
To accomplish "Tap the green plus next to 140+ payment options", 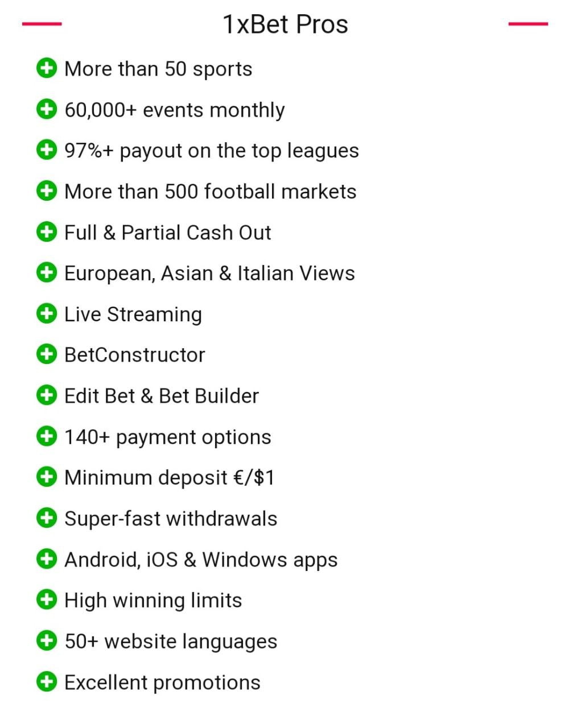I will click(46, 436).
